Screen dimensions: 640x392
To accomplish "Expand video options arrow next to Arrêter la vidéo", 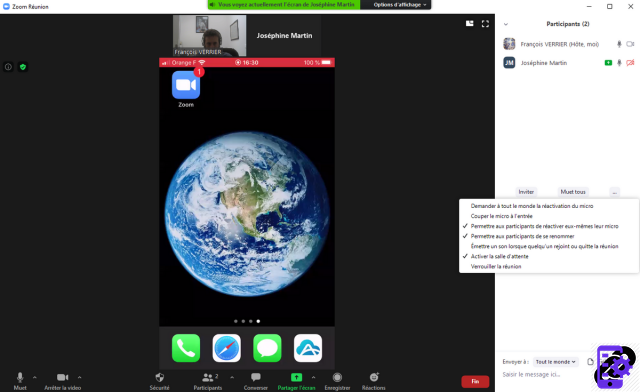I will point(80,377).
